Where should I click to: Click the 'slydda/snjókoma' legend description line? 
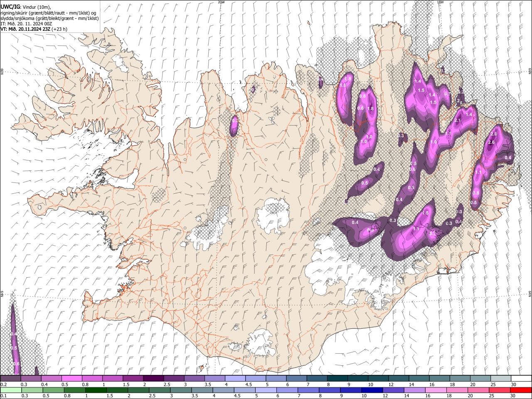[x=49, y=18]
